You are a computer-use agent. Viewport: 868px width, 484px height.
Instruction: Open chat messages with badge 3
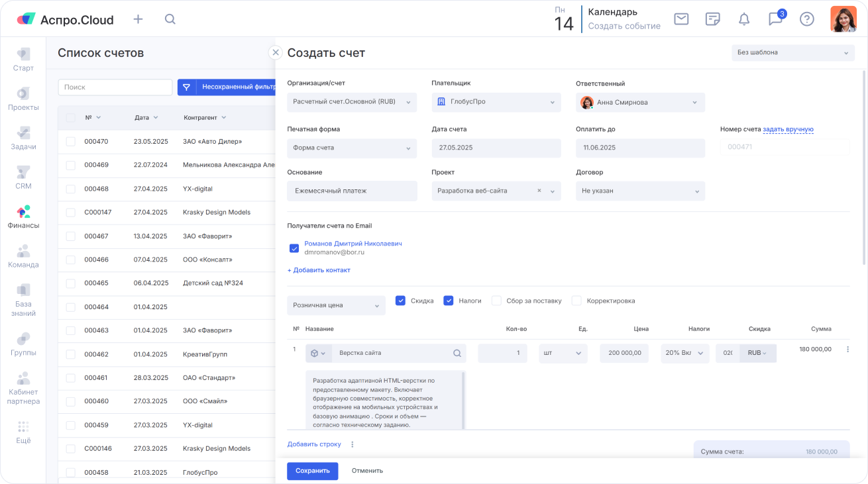[775, 19]
